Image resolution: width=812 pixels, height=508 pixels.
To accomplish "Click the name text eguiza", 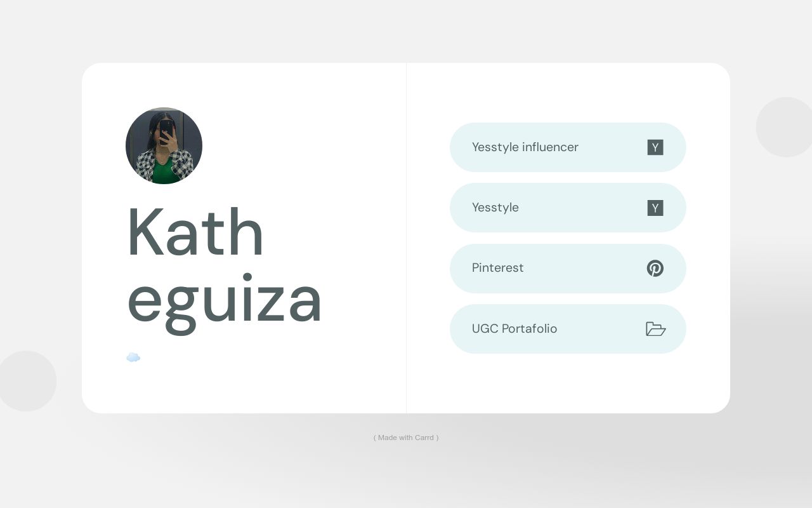I will [x=225, y=298].
